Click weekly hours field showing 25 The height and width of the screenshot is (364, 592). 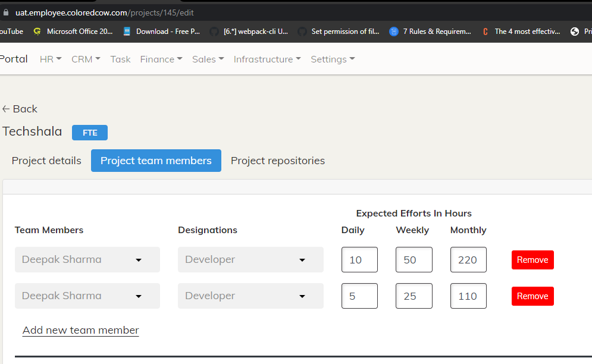point(414,296)
